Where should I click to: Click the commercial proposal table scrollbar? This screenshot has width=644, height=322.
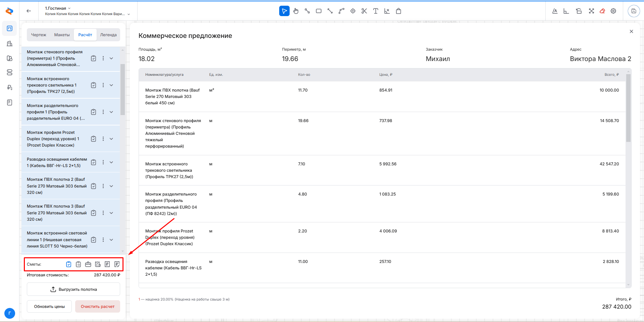pyautogui.click(x=628, y=108)
